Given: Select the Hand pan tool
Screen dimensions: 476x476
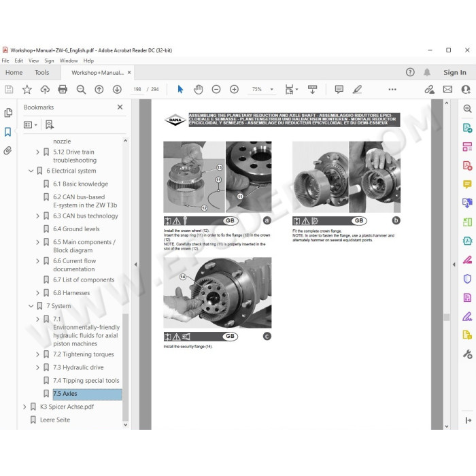Looking at the screenshot, I should (x=199, y=89).
